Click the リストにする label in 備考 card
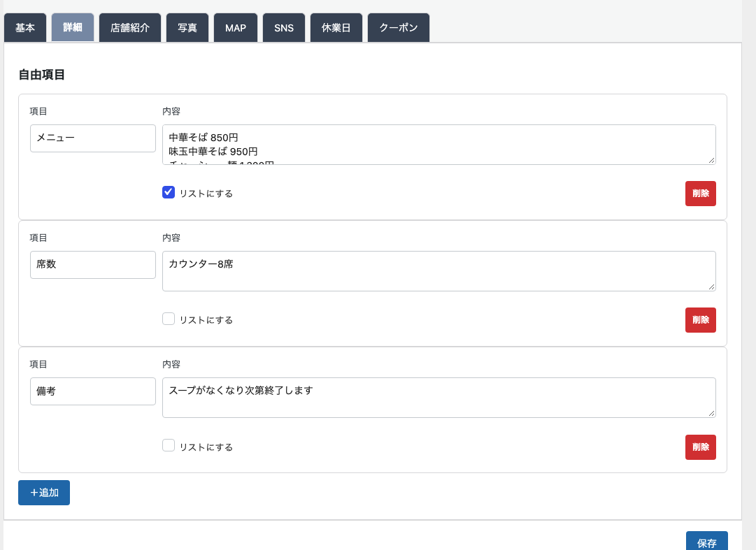Screen dimensions: 756x550 coord(206,447)
